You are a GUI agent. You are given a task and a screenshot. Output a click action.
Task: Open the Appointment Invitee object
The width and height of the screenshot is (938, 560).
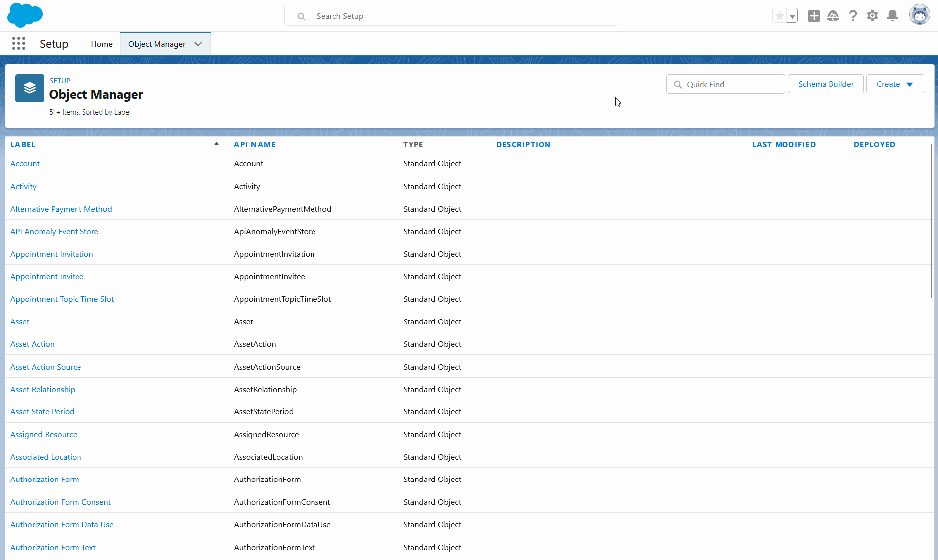point(47,277)
